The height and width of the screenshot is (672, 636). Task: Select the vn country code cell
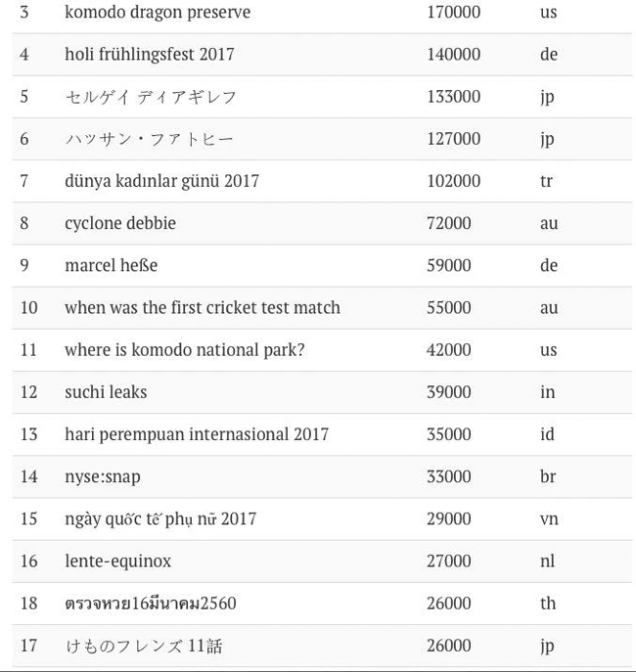coord(549,519)
